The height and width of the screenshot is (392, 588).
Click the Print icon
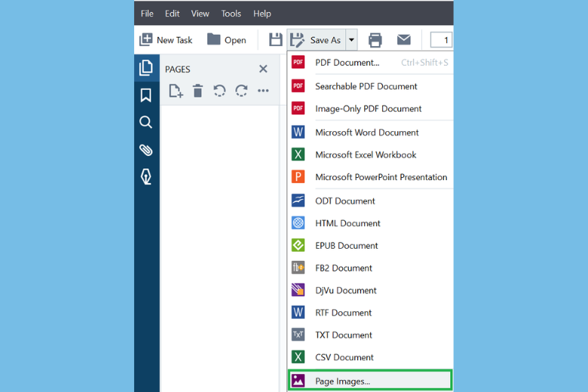375,40
